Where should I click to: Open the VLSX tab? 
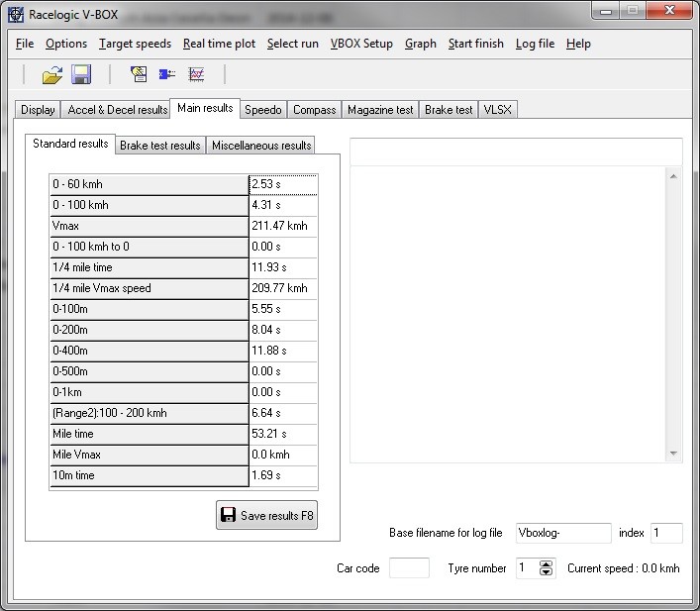[497, 110]
